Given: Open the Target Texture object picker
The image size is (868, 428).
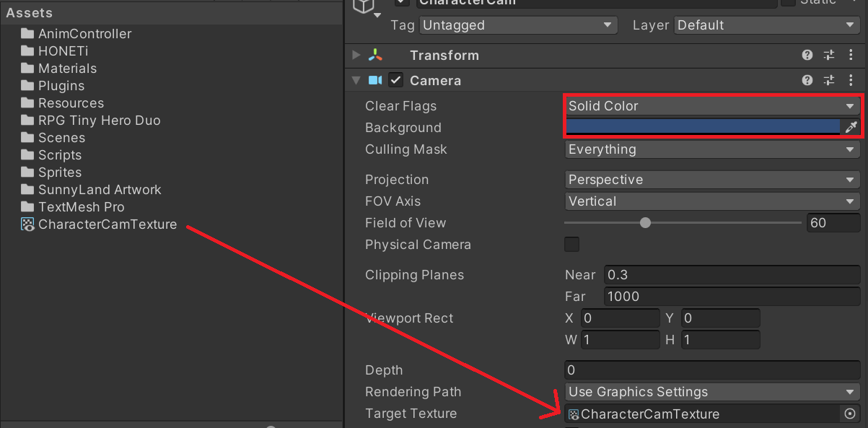Looking at the screenshot, I should pos(850,414).
